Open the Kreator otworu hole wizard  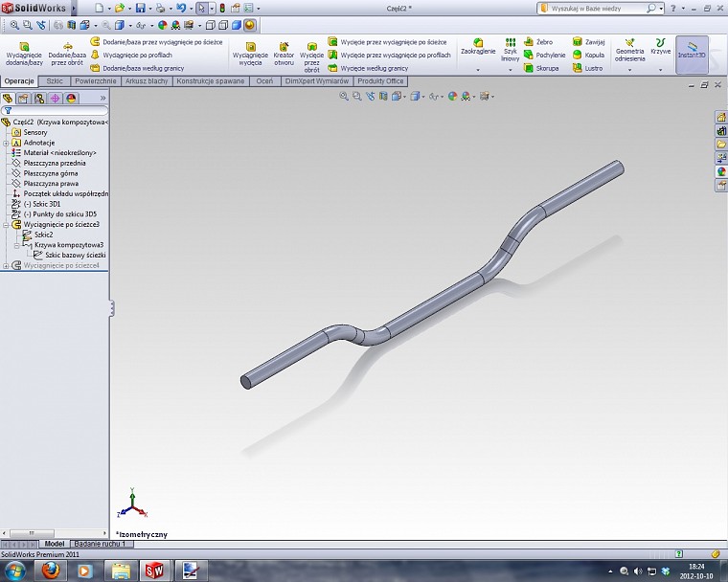click(x=284, y=54)
